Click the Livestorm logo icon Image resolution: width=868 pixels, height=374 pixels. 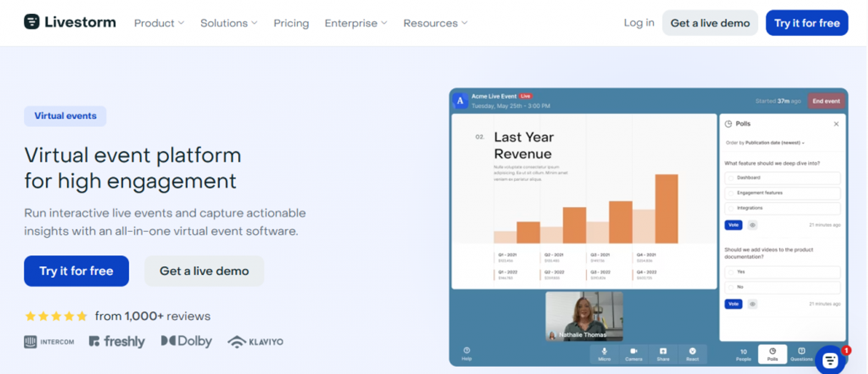pos(32,21)
